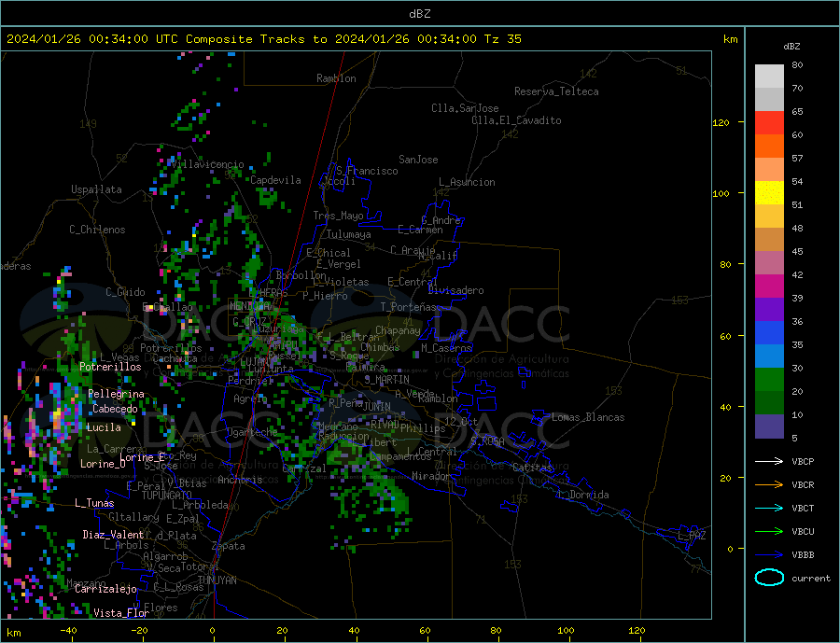Click the 'L_PAZ' map label
The height and width of the screenshot is (643, 840).
tap(693, 536)
